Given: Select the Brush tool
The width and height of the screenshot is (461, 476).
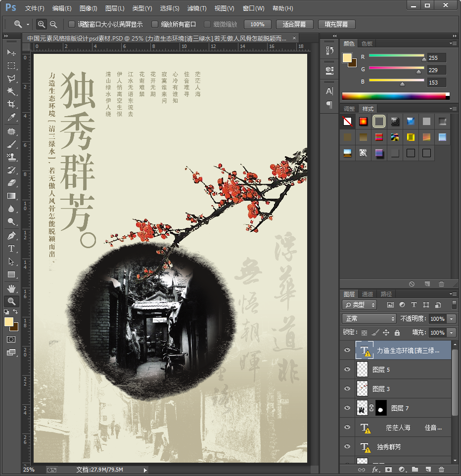Looking at the screenshot, I should click(11, 144).
